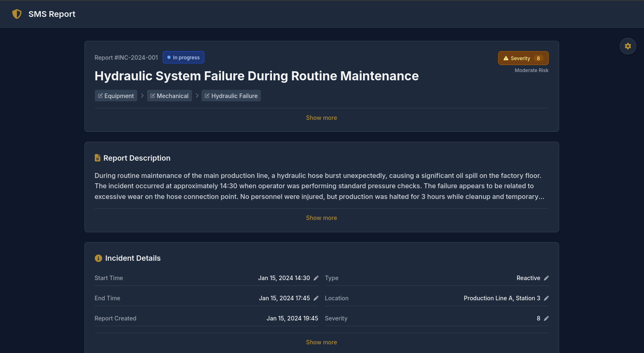Select the Hydraulic Failure category tag
Image resolution: width=644 pixels, height=353 pixels.
(x=231, y=96)
